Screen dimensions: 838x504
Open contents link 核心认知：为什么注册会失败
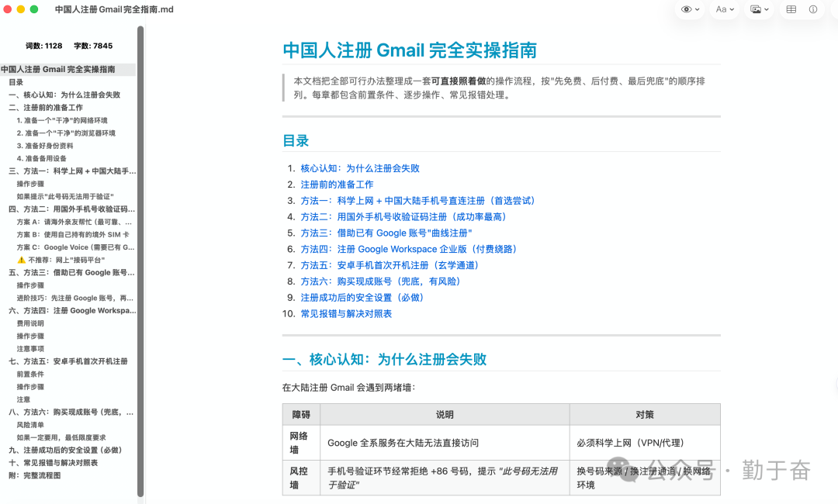pos(360,168)
